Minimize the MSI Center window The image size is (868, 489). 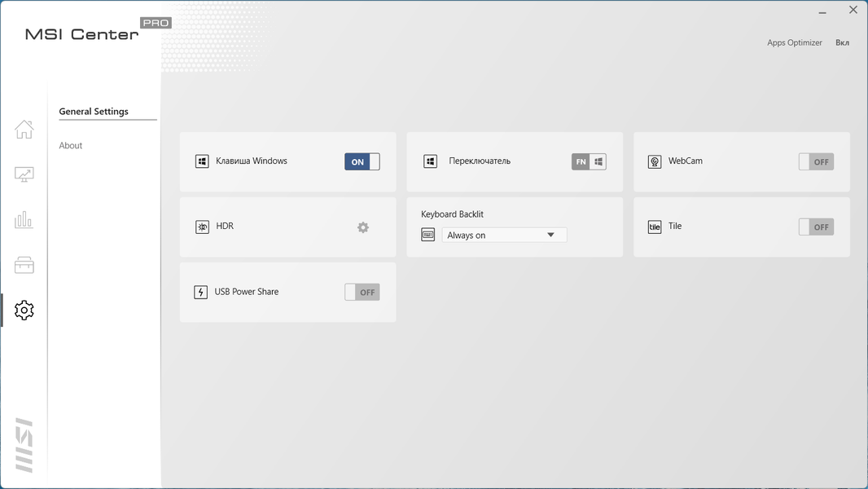point(822,11)
